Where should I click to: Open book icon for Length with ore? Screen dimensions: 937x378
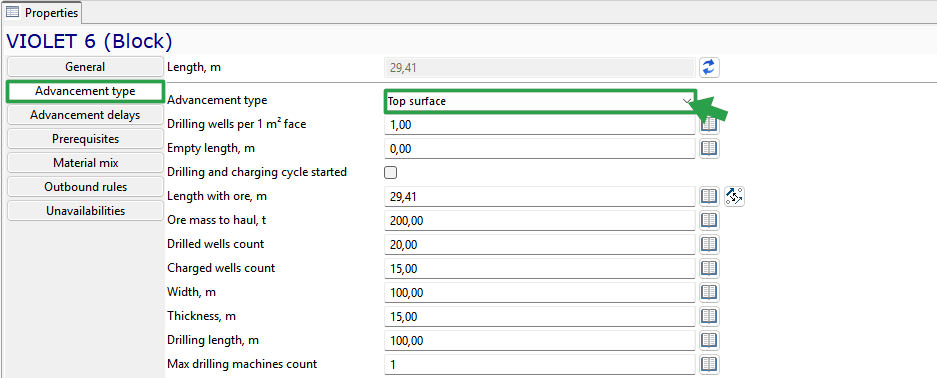709,196
